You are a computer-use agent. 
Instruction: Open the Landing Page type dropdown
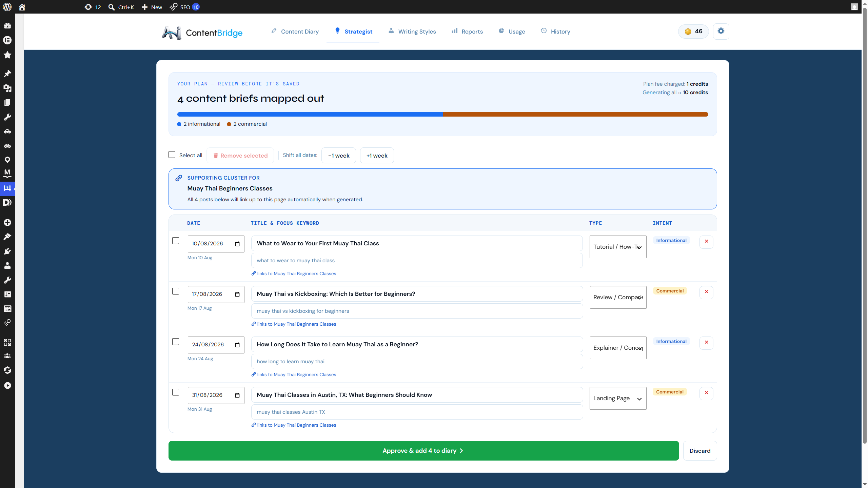tap(618, 398)
